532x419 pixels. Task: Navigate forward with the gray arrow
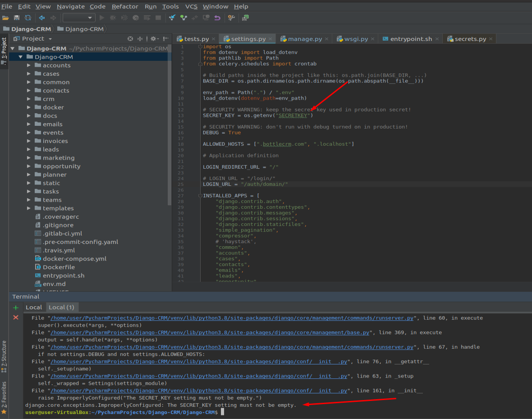[x=53, y=18]
